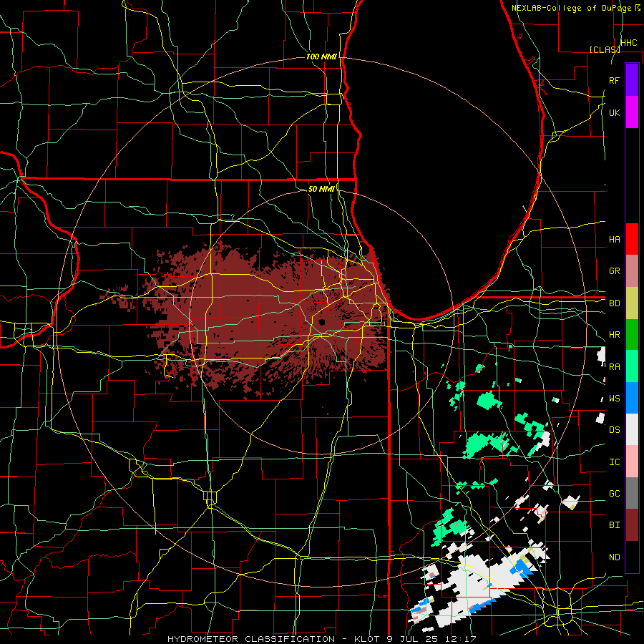Click the 'IC' legend label
The width and height of the screenshot is (644, 644).
pos(615,462)
